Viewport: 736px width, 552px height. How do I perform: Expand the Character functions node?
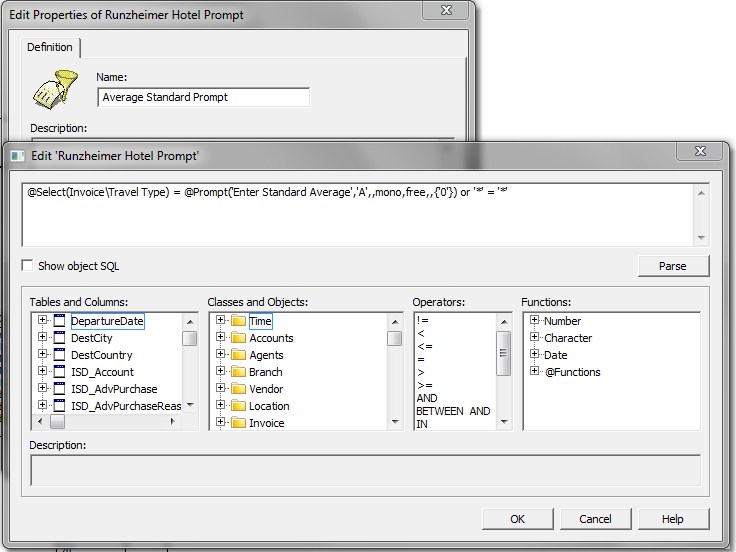pyautogui.click(x=534, y=337)
